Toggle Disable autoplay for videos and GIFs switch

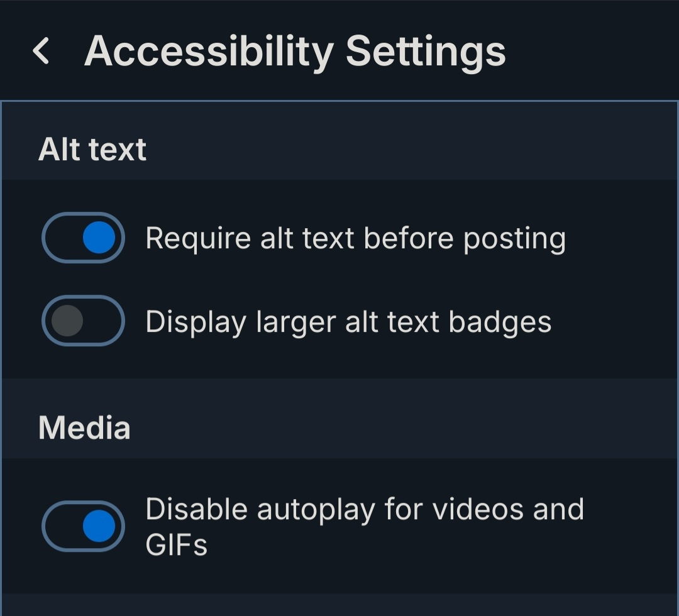pos(83,526)
